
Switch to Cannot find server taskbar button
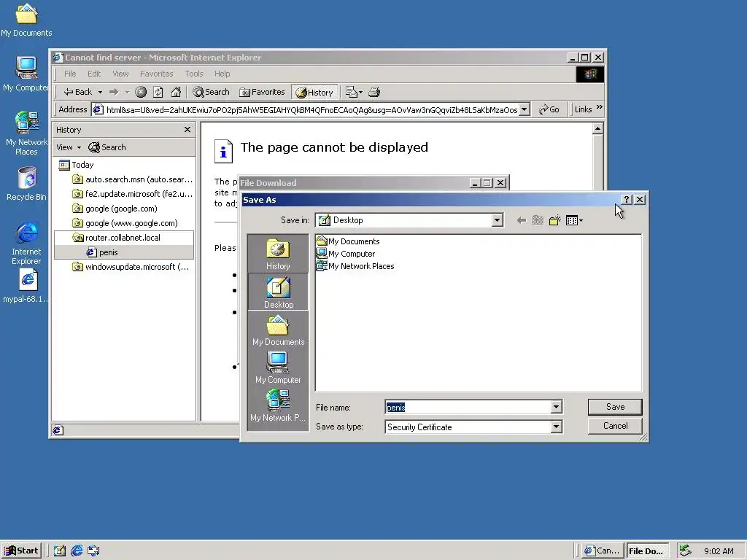click(x=603, y=551)
